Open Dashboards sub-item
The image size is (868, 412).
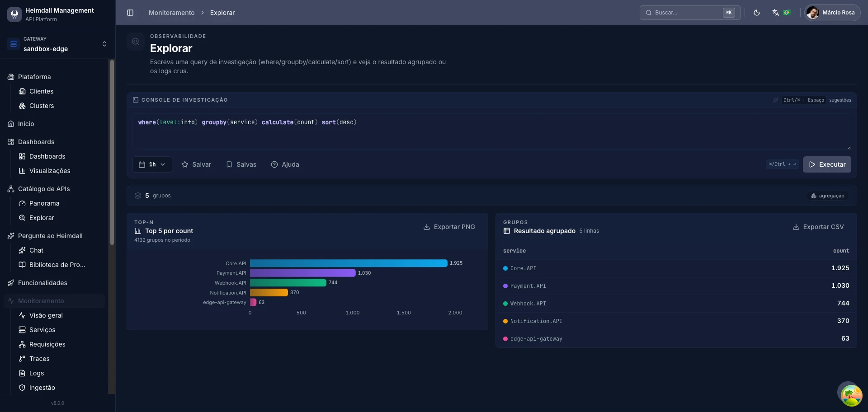click(47, 156)
